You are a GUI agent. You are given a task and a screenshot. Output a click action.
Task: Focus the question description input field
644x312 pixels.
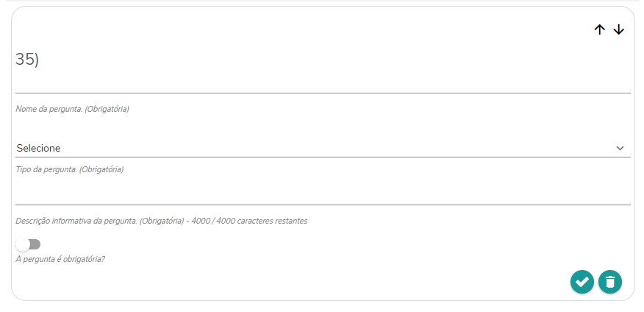click(322, 194)
